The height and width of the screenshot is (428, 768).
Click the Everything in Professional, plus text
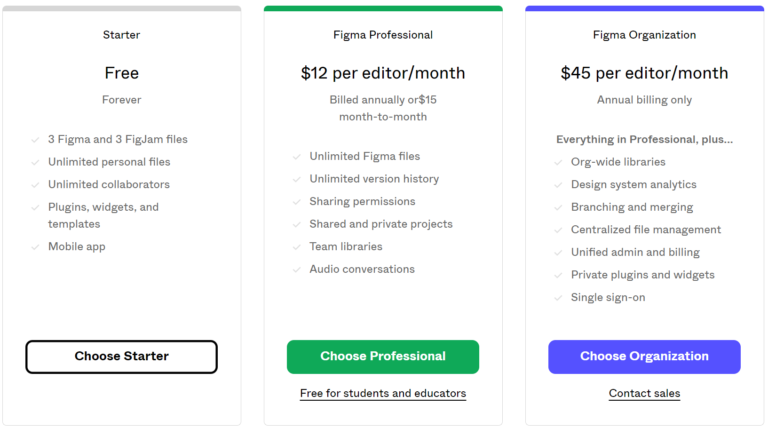(x=644, y=140)
